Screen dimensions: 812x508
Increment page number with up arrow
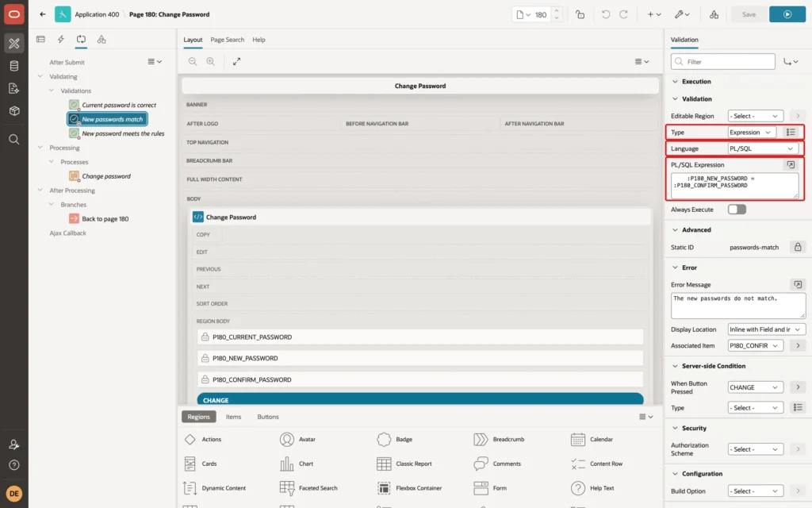click(557, 10)
